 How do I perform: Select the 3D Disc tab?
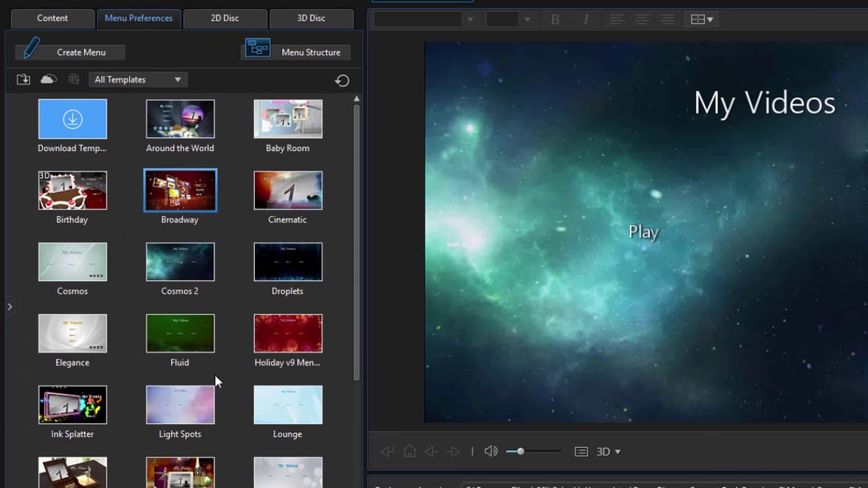[x=311, y=18]
